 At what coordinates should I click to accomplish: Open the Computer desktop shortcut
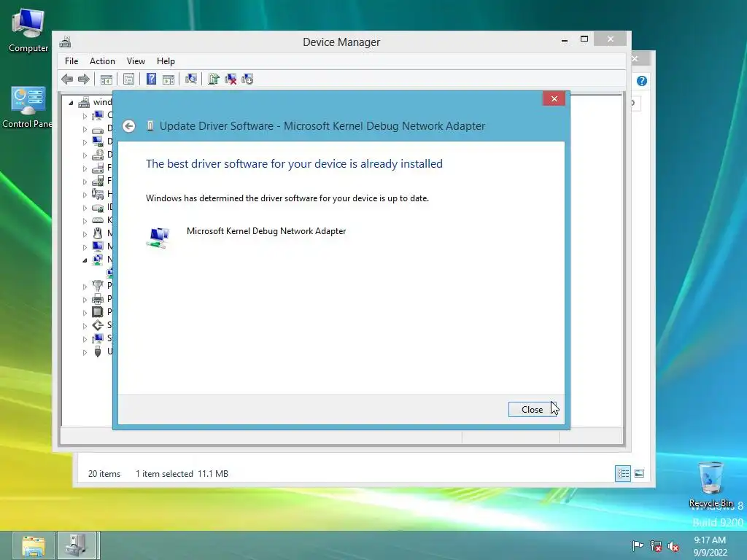[28, 31]
